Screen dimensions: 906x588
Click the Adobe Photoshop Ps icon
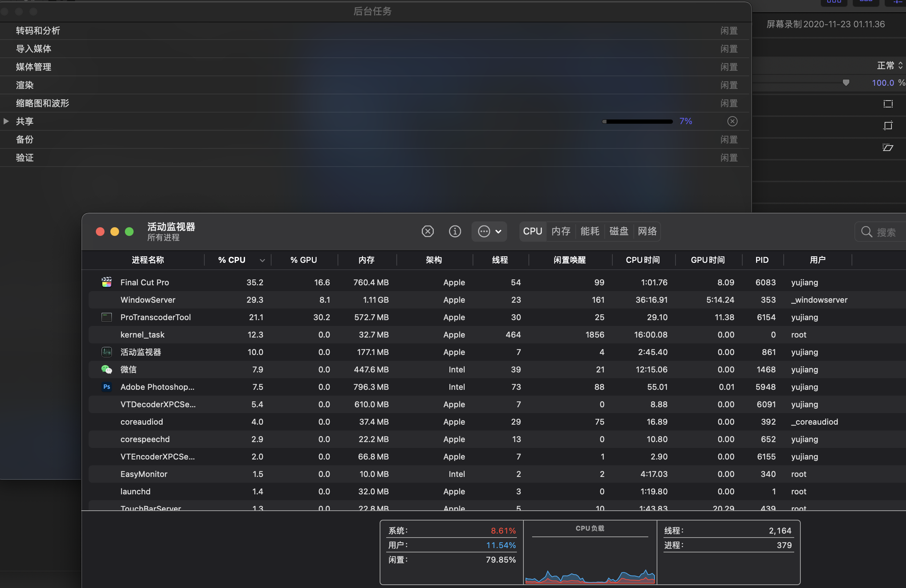[x=107, y=387]
